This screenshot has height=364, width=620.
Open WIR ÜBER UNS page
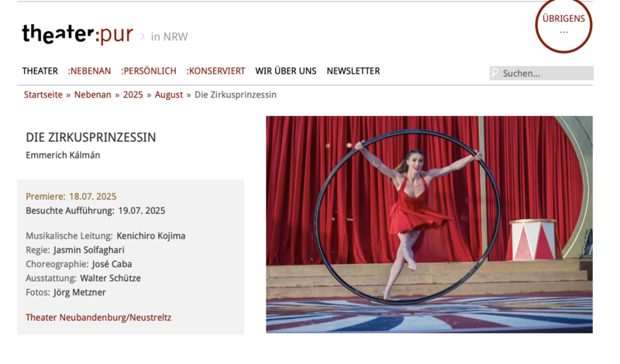coord(286,71)
